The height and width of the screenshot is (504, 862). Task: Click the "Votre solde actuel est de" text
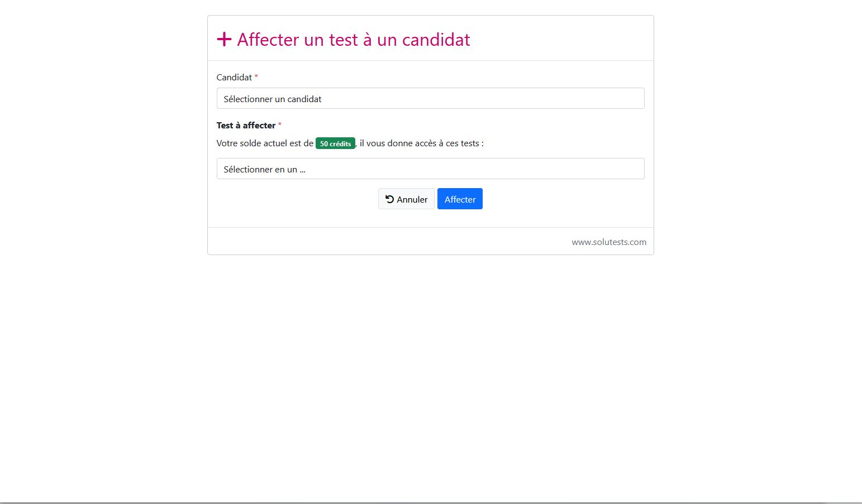[x=265, y=143]
